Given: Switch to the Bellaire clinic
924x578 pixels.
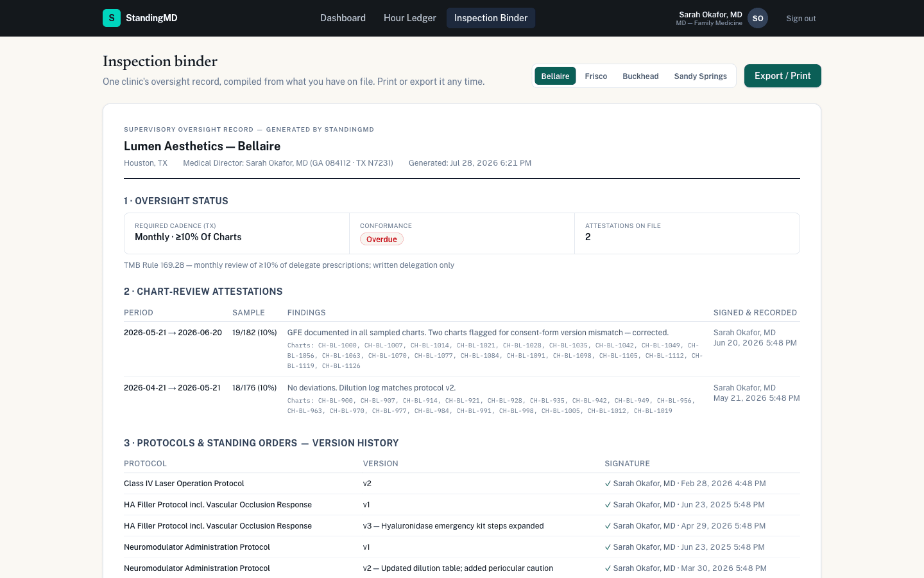Looking at the screenshot, I should point(555,76).
